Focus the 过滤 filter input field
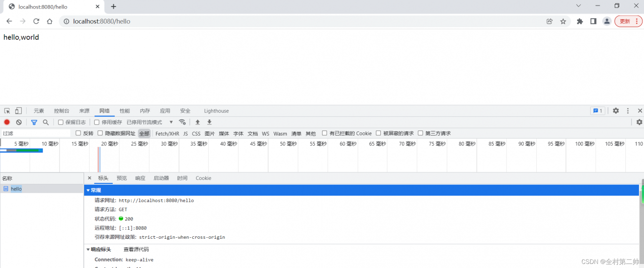The height and width of the screenshot is (268, 644). tap(36, 133)
